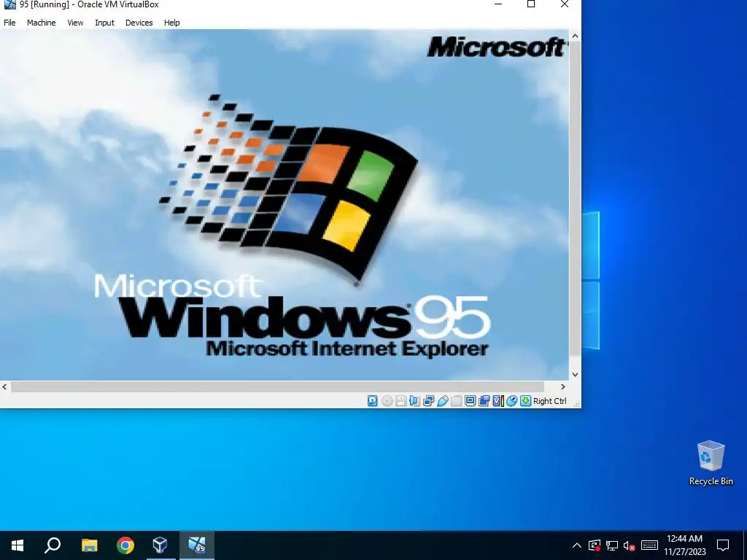
Task: Open the Machine menu
Action: [41, 23]
